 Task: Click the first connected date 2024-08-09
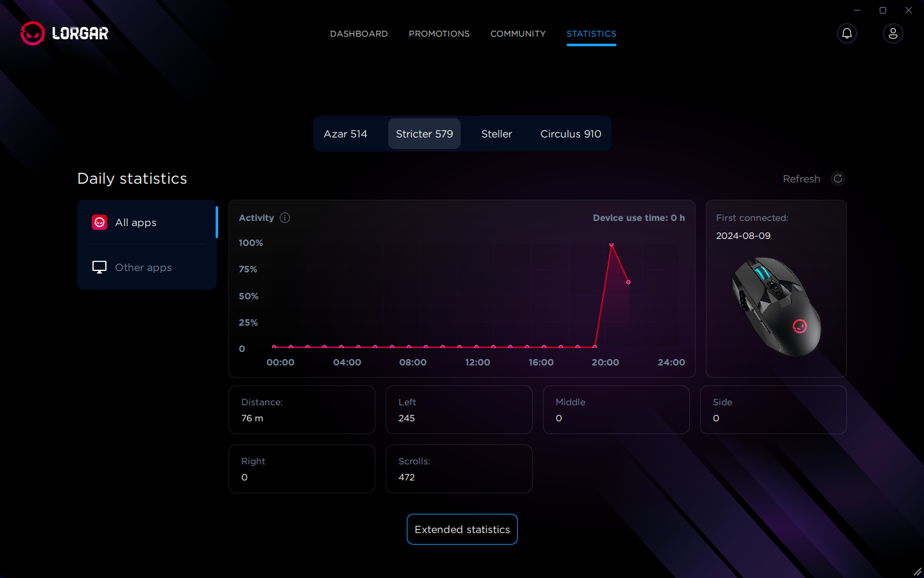click(x=743, y=236)
